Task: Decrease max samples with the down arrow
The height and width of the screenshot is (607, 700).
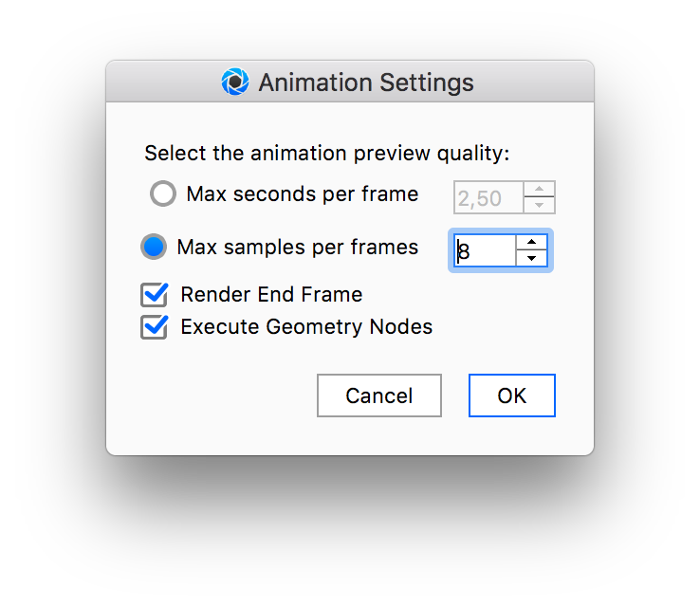Action: [531, 258]
